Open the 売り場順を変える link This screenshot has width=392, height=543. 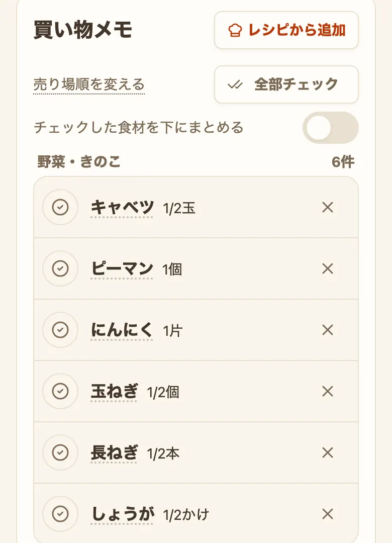[x=89, y=84]
